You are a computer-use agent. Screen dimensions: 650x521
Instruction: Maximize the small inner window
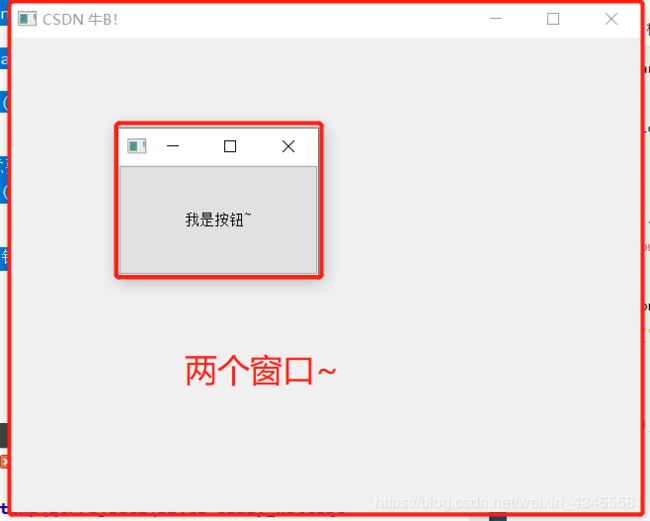coord(230,147)
